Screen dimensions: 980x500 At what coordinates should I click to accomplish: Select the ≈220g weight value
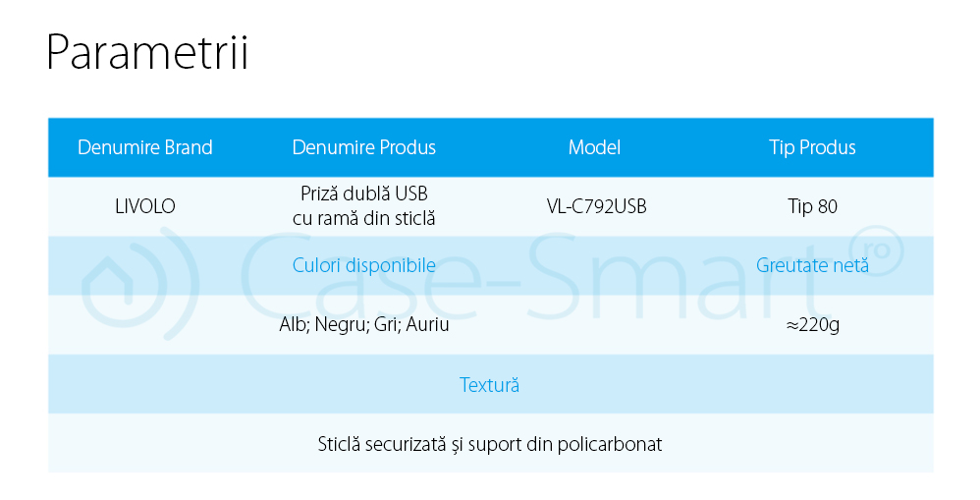point(812,324)
